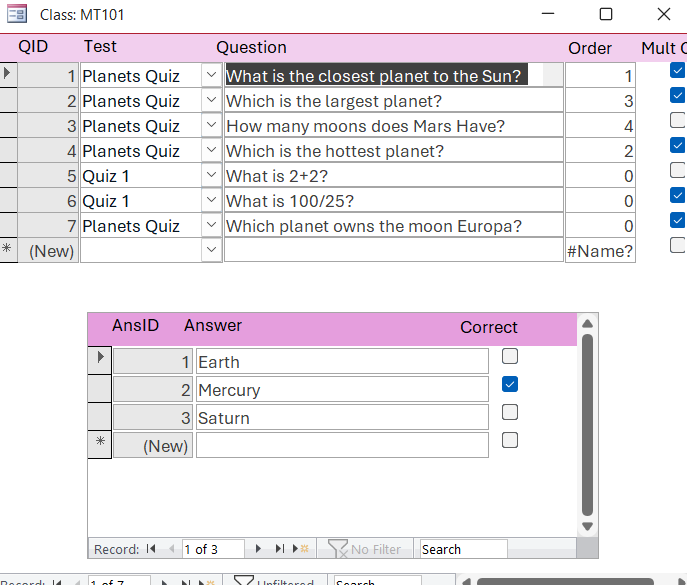Viewport: 687px width, 585px height.
Task: Go to previous record in answers subform
Action: [170, 549]
